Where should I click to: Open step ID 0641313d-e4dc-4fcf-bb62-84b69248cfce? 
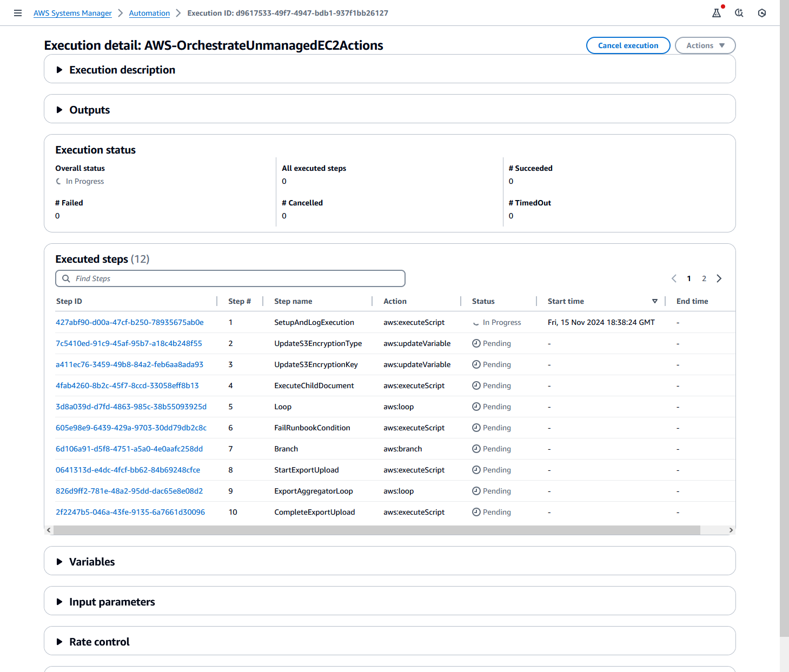point(128,470)
